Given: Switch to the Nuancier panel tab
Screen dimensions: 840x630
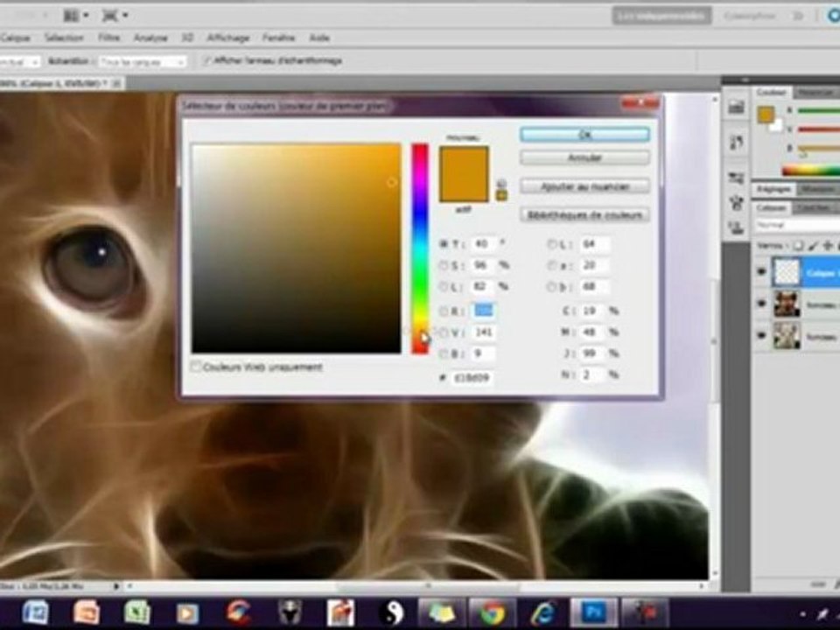Looking at the screenshot, I should pos(815,93).
